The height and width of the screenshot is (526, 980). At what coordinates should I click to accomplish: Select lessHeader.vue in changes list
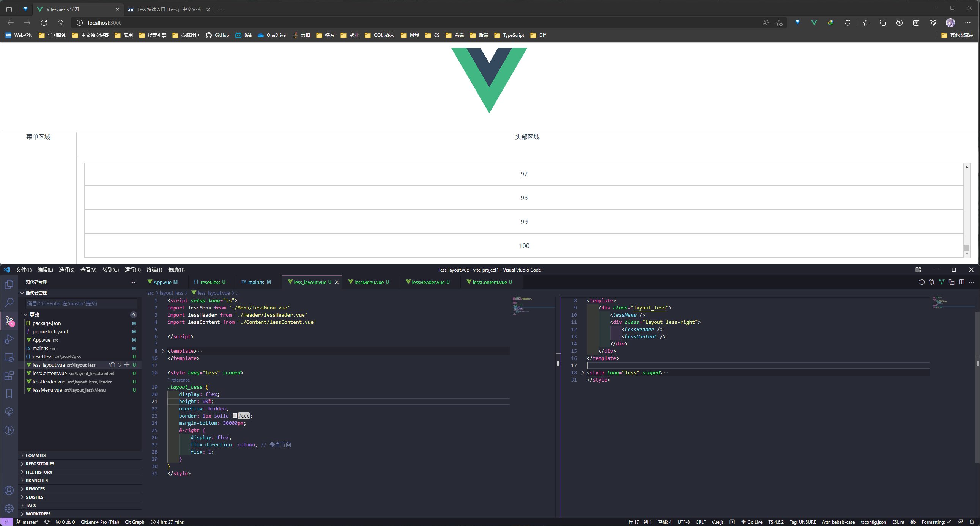pos(80,382)
